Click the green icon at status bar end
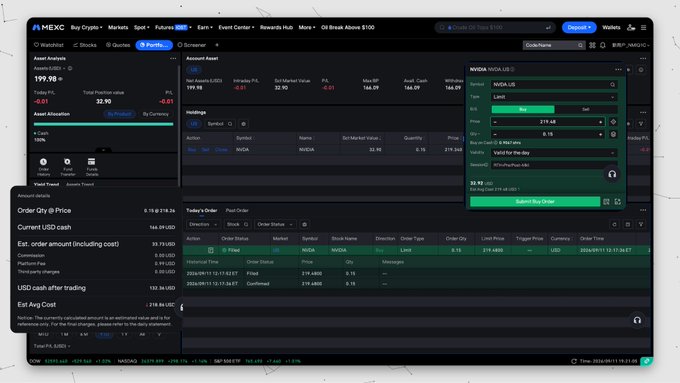 [x=647, y=361]
